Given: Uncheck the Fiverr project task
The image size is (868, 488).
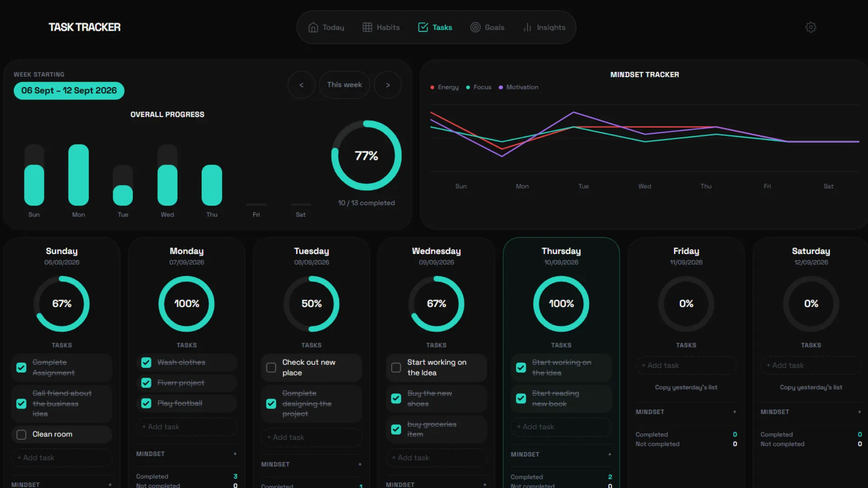Looking at the screenshot, I should click(x=146, y=383).
